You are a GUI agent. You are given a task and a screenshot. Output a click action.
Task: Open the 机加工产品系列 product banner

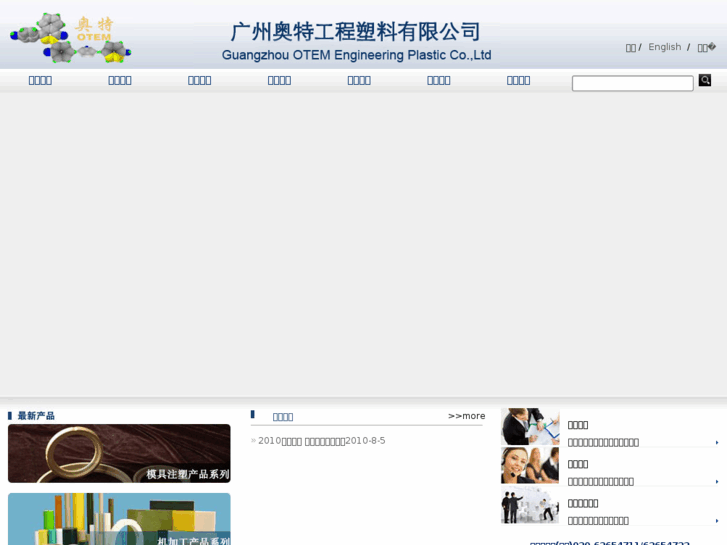click(x=119, y=519)
